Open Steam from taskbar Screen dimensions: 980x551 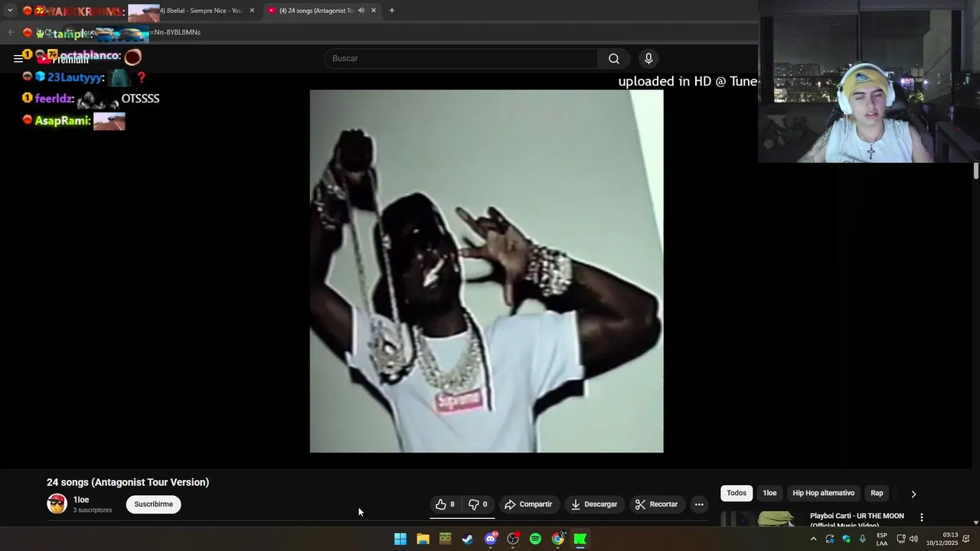tap(468, 539)
